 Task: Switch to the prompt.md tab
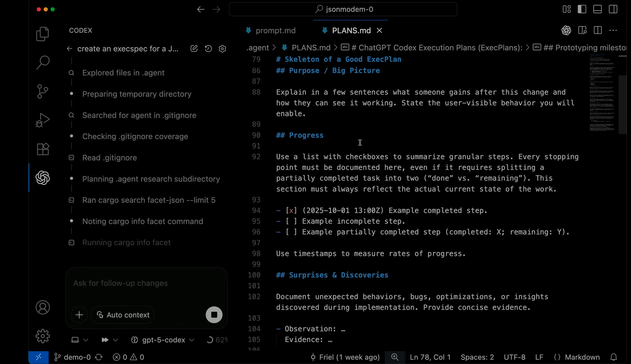click(x=275, y=31)
